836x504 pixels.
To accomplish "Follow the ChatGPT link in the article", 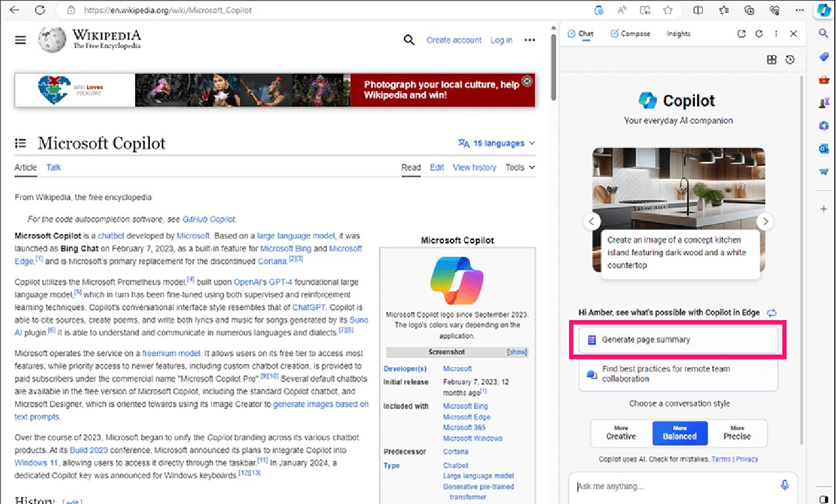I will coord(310,307).
